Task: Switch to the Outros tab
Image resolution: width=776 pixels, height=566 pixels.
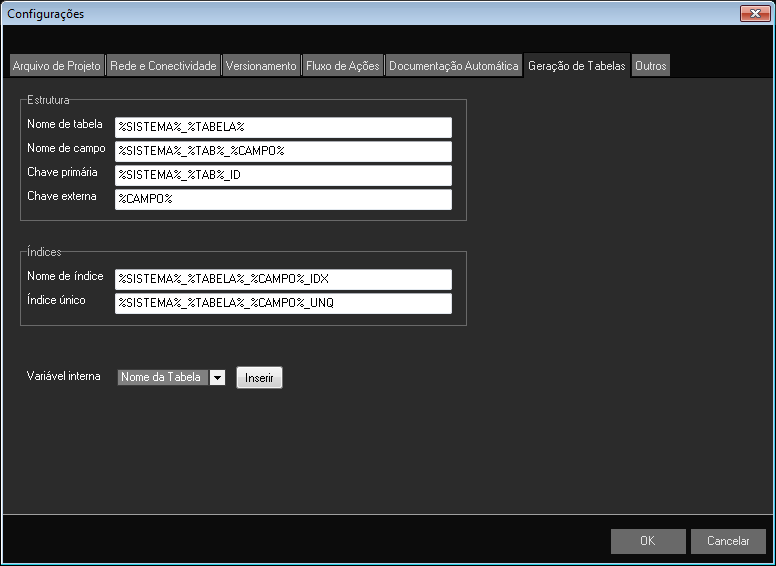Action: click(x=650, y=66)
